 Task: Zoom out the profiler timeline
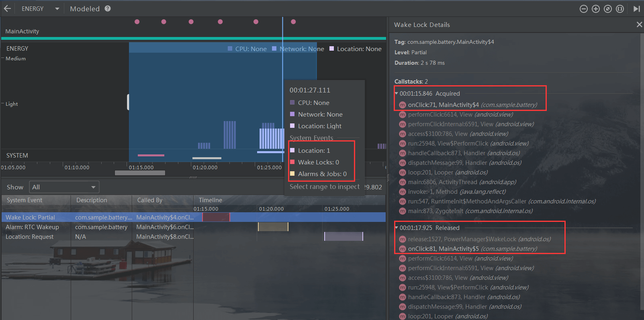[x=584, y=9]
